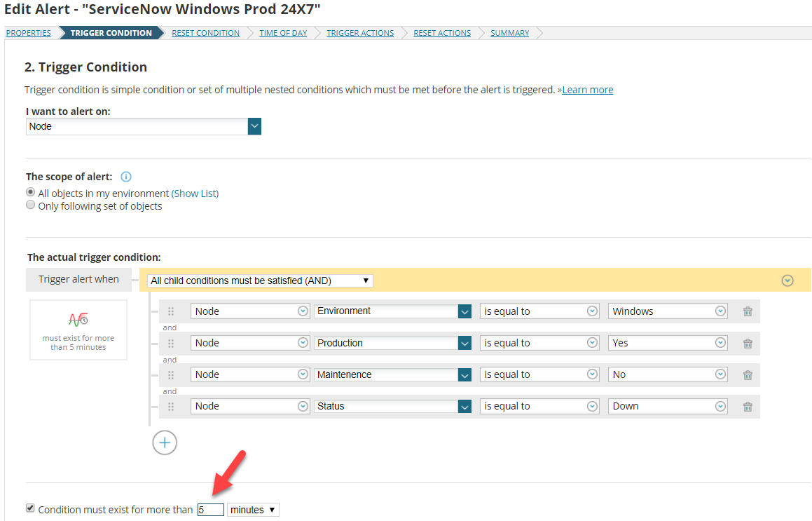Select All objects in my environment radio
Viewport: 812px width, 521px height.
click(x=31, y=192)
